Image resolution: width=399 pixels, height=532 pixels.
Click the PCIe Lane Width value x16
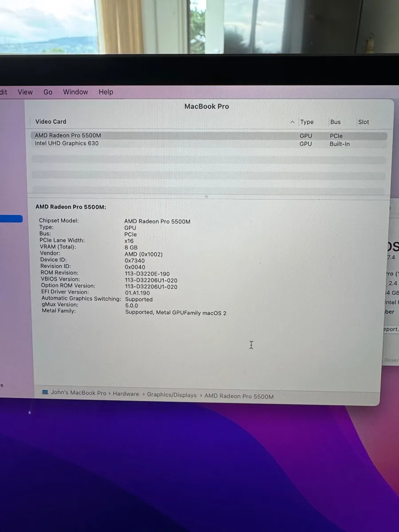coord(129,241)
